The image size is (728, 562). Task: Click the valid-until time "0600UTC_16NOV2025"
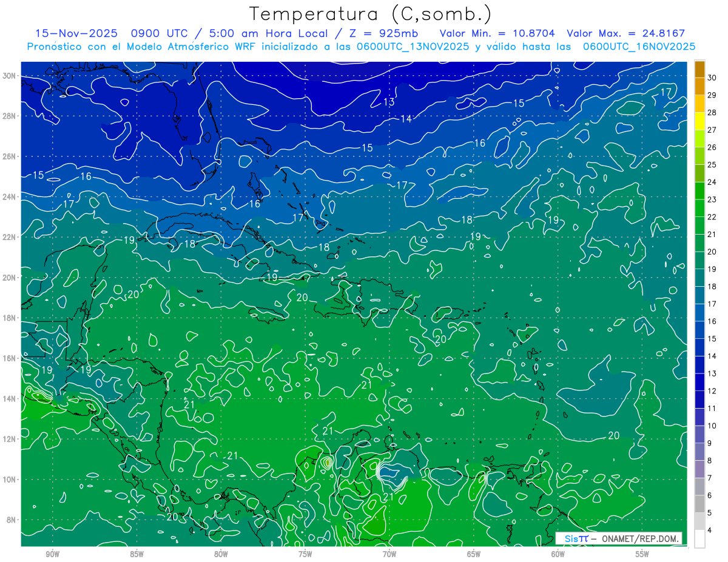(639, 47)
